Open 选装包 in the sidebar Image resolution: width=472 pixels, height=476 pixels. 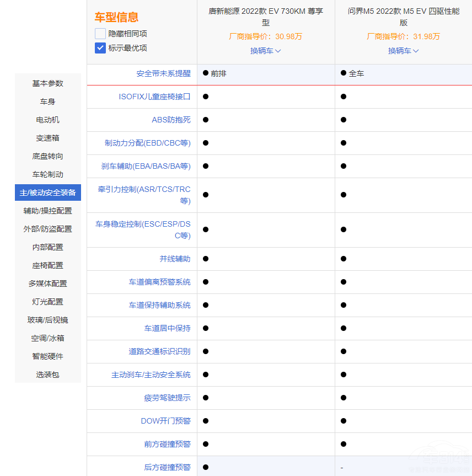tap(48, 375)
